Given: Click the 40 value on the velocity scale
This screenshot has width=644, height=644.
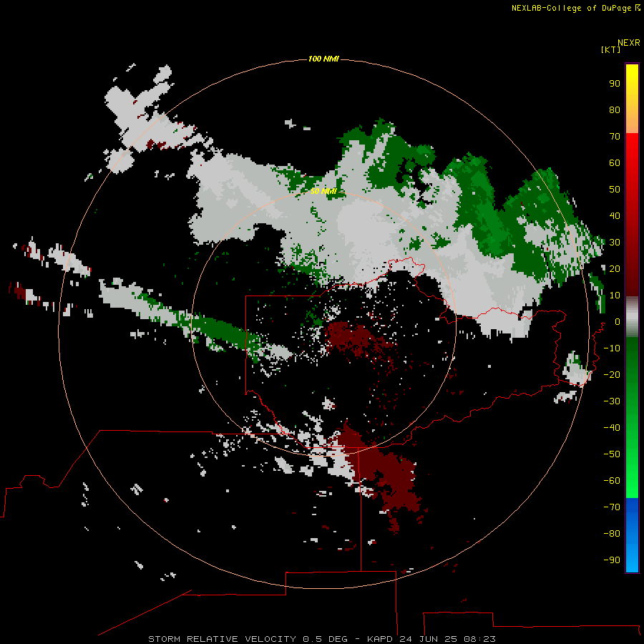Looking at the screenshot, I should point(615,215).
